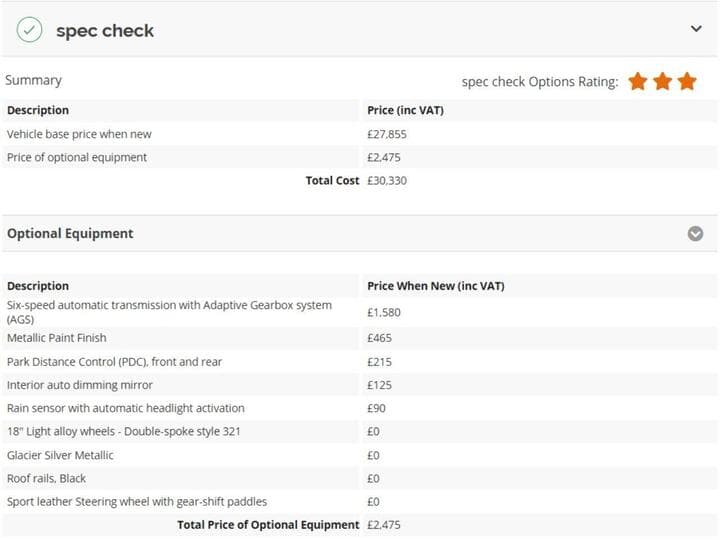The width and height of the screenshot is (720, 540).
Task: Select the Interior auto dimming mirror row
Action: coord(360,385)
